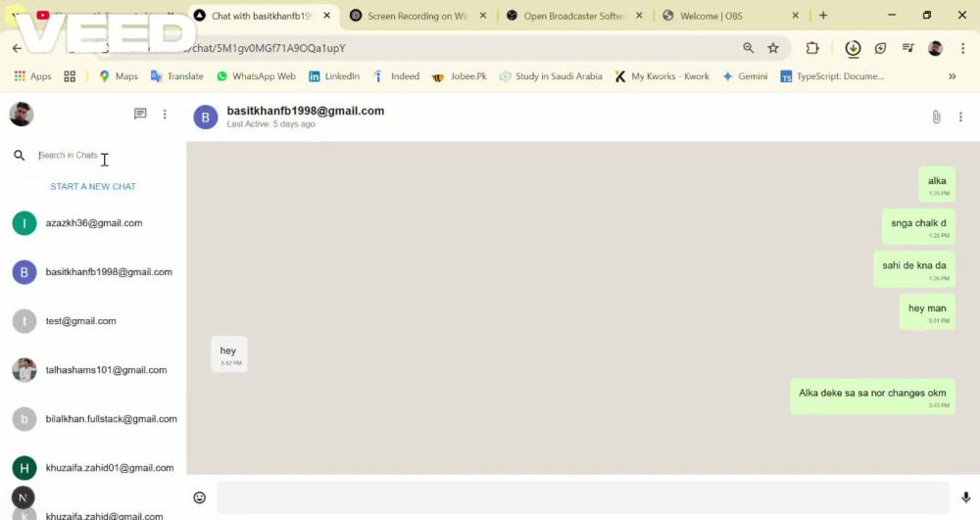This screenshot has width=980, height=520.
Task: Click the B avatar in chat header
Action: coord(205,117)
